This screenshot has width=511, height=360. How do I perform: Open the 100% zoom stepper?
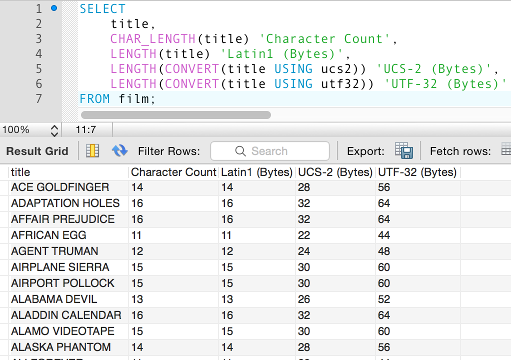54,130
